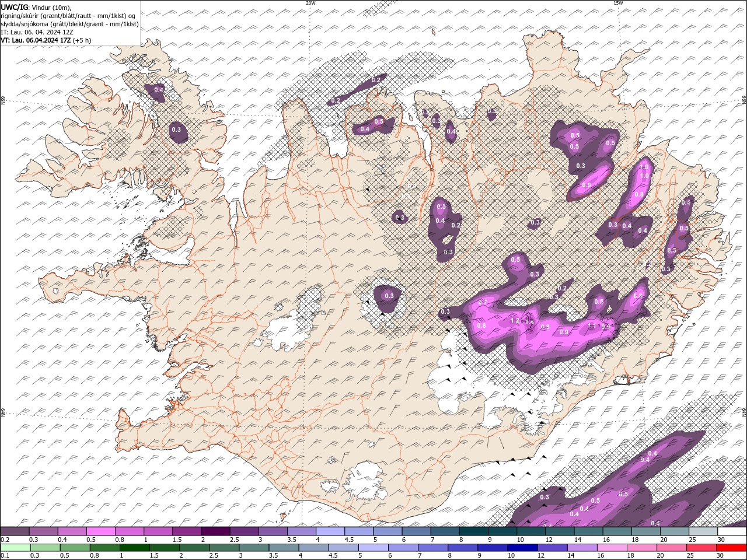Click the pink swatch between 16 and 18
Viewport: 747px width, 560px height.
(611, 548)
